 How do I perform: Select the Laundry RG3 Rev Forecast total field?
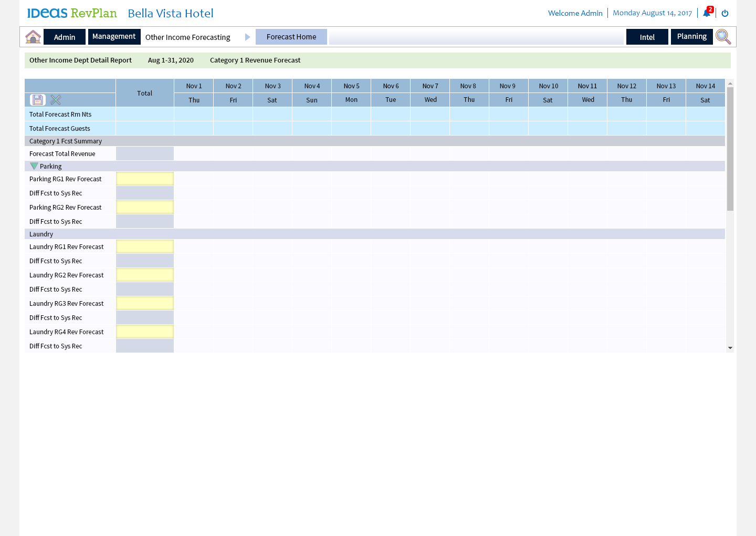145,304
